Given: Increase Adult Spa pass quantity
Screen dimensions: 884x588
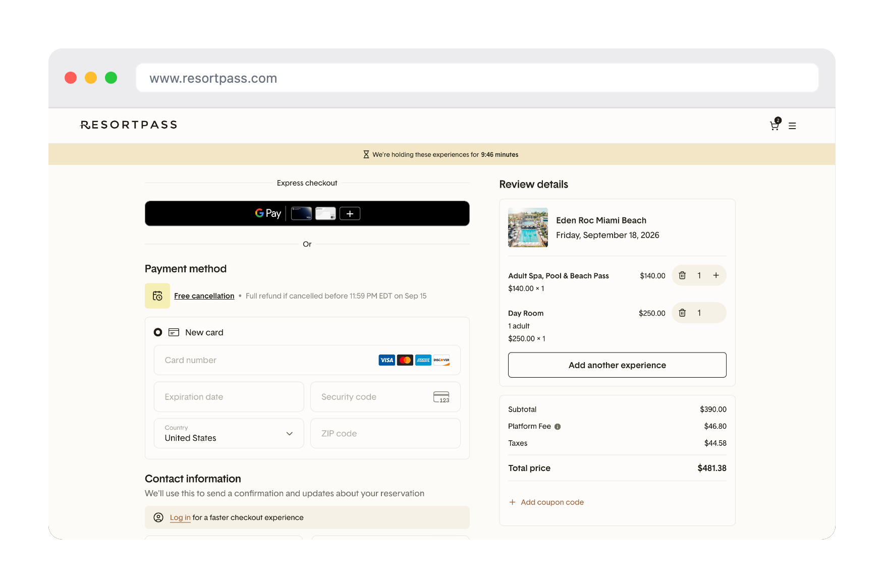Looking at the screenshot, I should [716, 275].
